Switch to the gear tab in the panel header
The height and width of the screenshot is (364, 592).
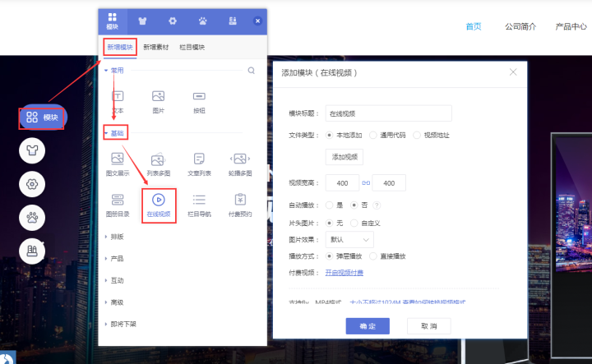click(x=173, y=21)
